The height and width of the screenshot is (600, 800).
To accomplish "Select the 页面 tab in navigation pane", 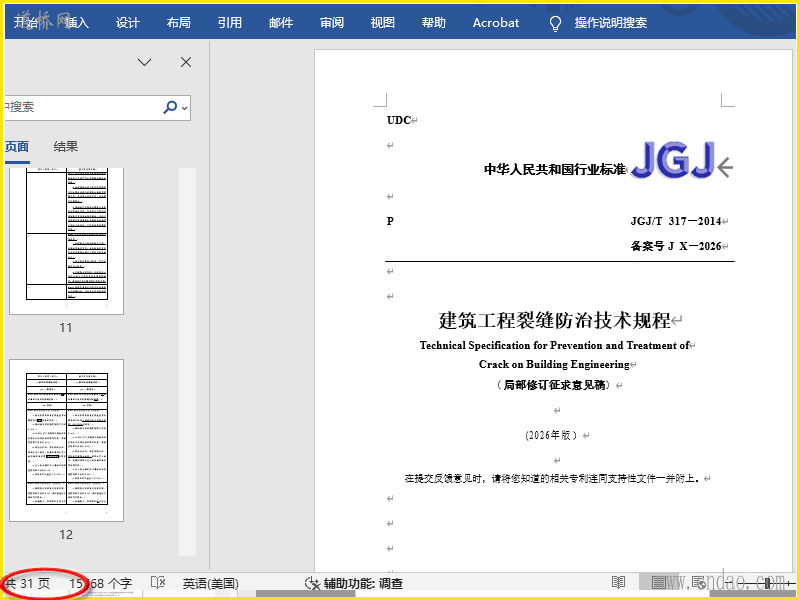I will click(17, 147).
